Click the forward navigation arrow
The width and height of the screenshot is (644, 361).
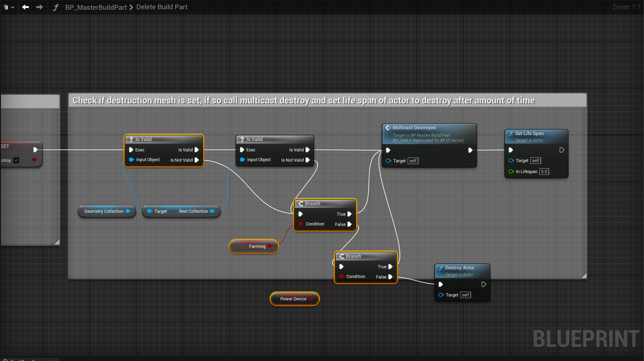[39, 7]
